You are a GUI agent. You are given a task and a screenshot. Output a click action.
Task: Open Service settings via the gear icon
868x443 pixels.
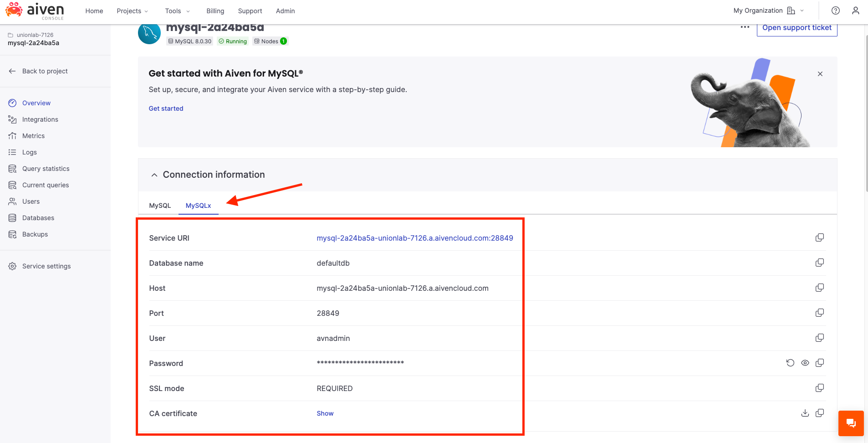pyautogui.click(x=46, y=266)
